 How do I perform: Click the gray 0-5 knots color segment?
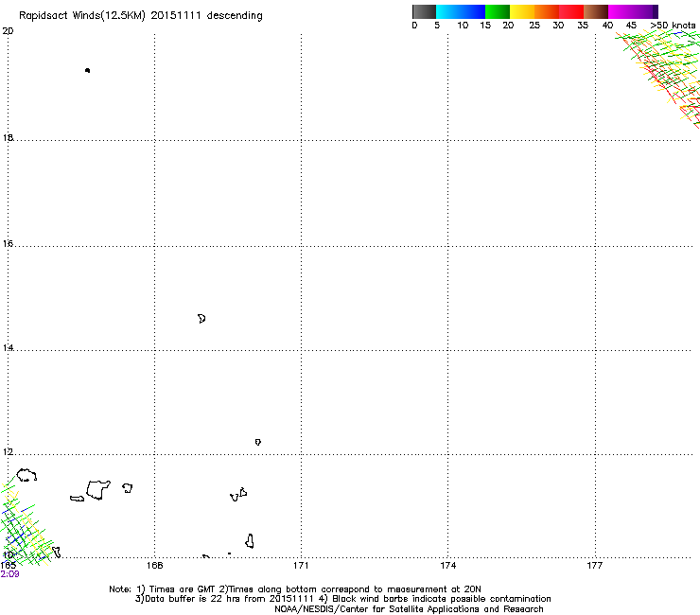coord(424,11)
